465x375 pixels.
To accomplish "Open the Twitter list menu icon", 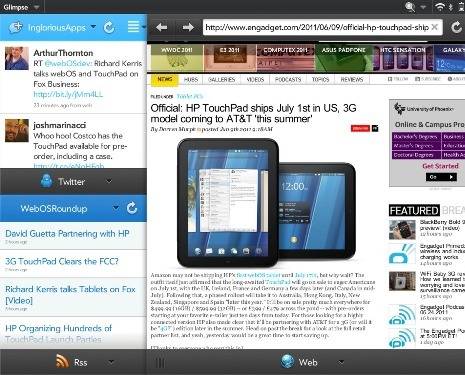I will 133,27.
